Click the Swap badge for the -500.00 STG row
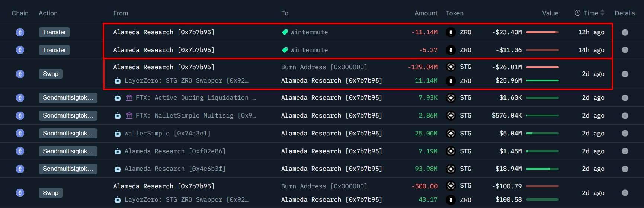The image size is (644, 208). (x=51, y=193)
